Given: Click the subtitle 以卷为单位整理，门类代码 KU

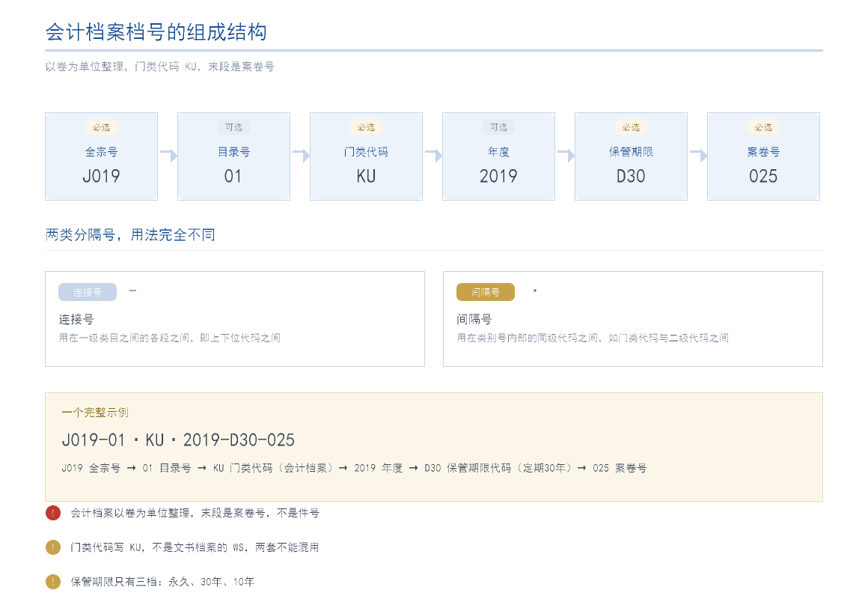Looking at the screenshot, I should coord(160,67).
